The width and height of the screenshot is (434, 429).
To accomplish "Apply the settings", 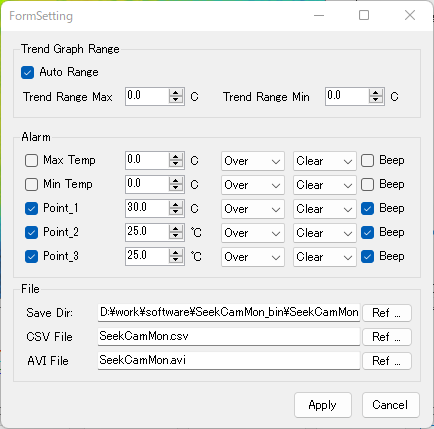I will pos(323,405).
